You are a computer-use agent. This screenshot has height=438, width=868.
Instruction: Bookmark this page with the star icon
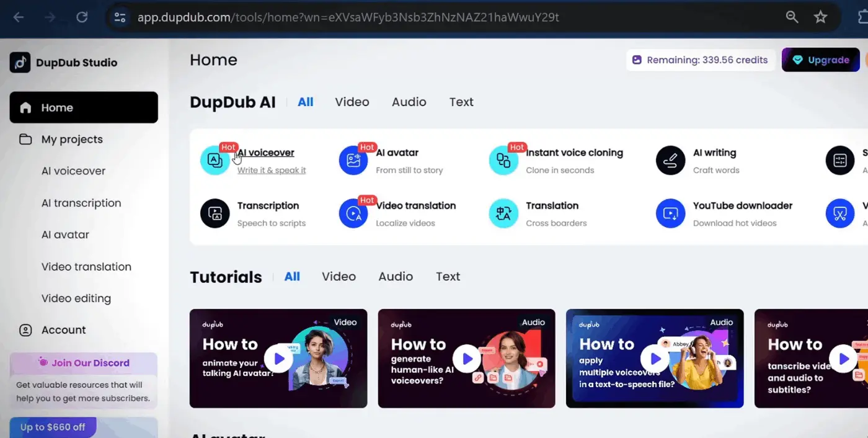coord(820,17)
